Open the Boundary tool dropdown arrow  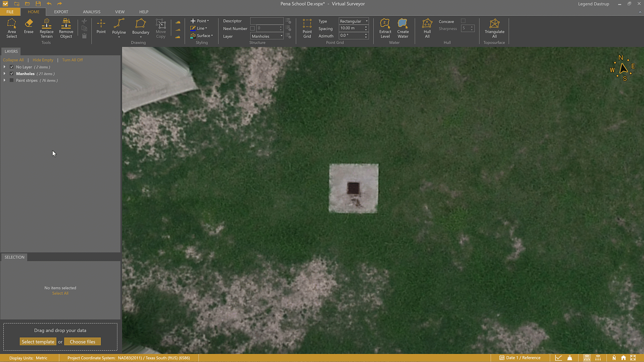coord(141,37)
